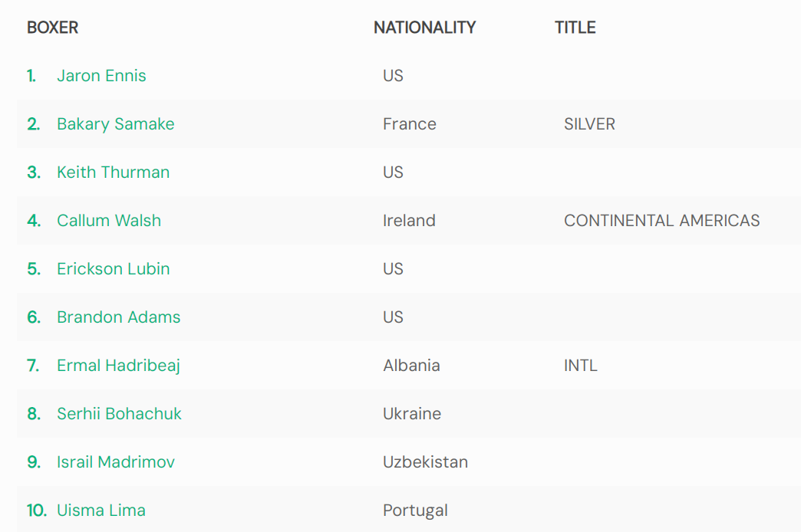Go to Serhii Bohachuk's page
The image size is (801, 532).
119,414
